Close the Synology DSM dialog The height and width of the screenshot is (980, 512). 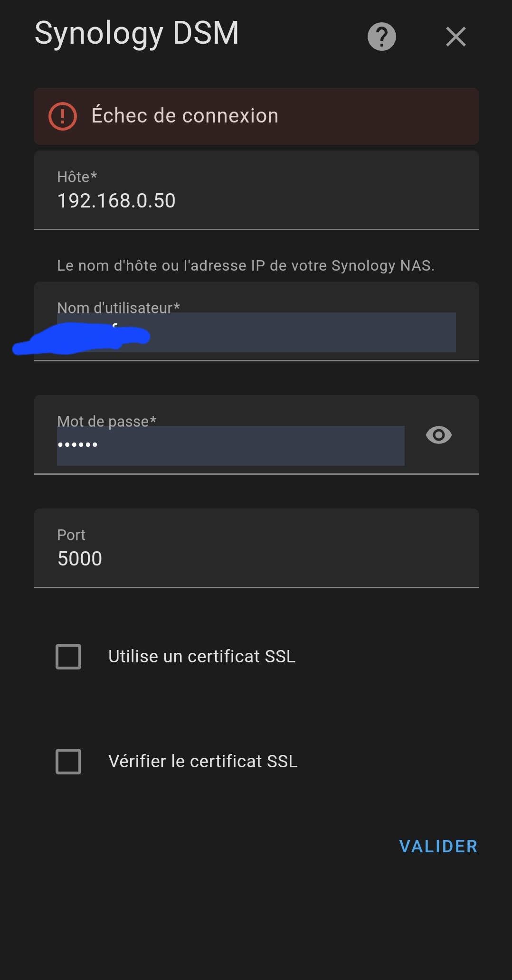click(455, 37)
